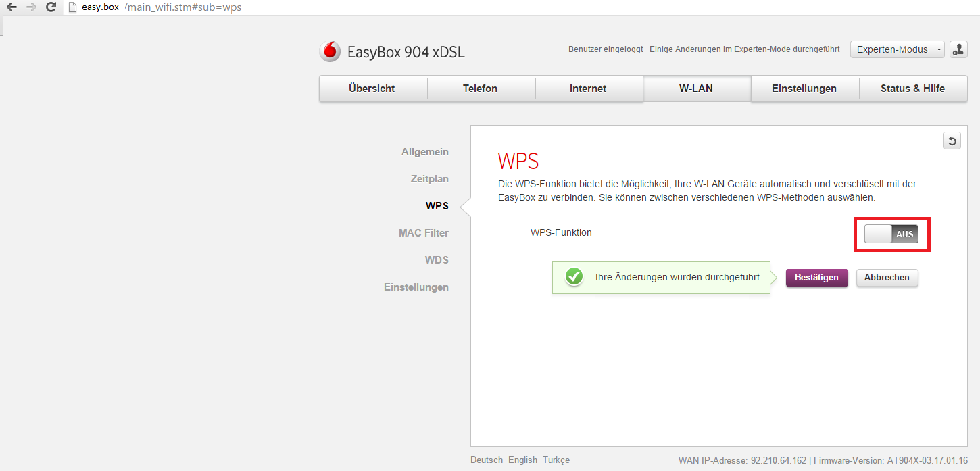980x471 pixels.
Task: Click the revert icon in the WPS panel
Action: click(x=952, y=141)
